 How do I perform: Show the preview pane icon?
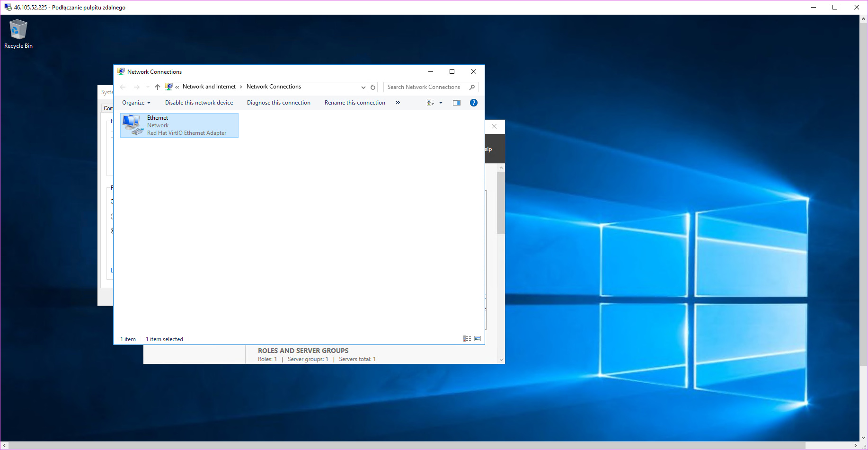[457, 103]
